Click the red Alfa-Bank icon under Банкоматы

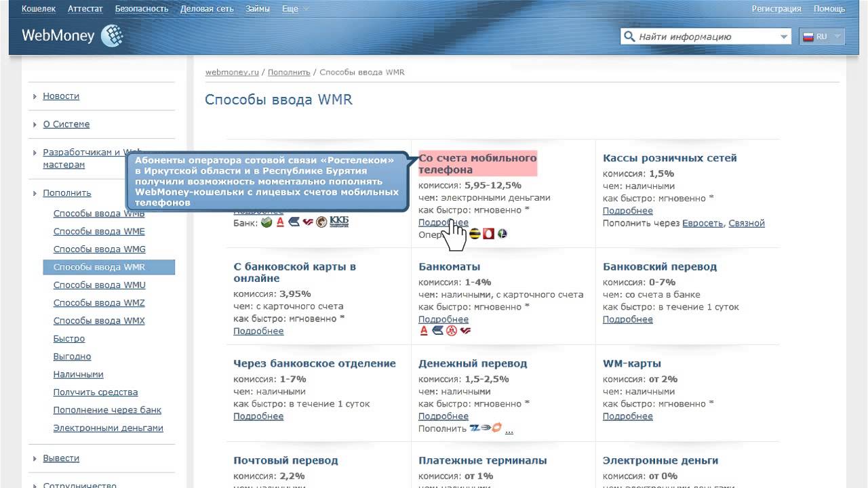tap(424, 331)
